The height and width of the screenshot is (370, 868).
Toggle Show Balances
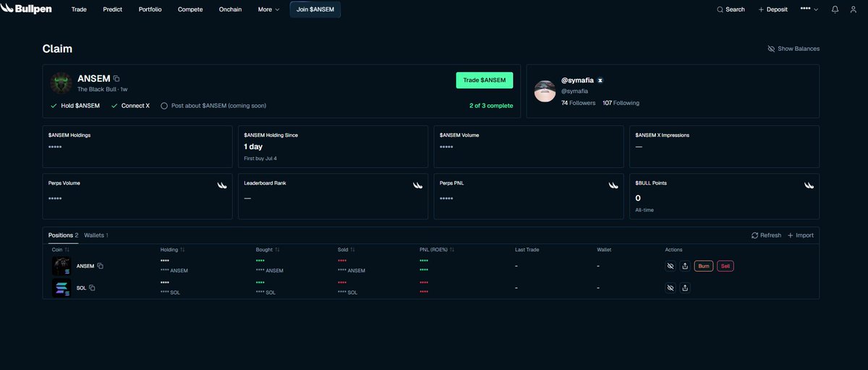793,49
